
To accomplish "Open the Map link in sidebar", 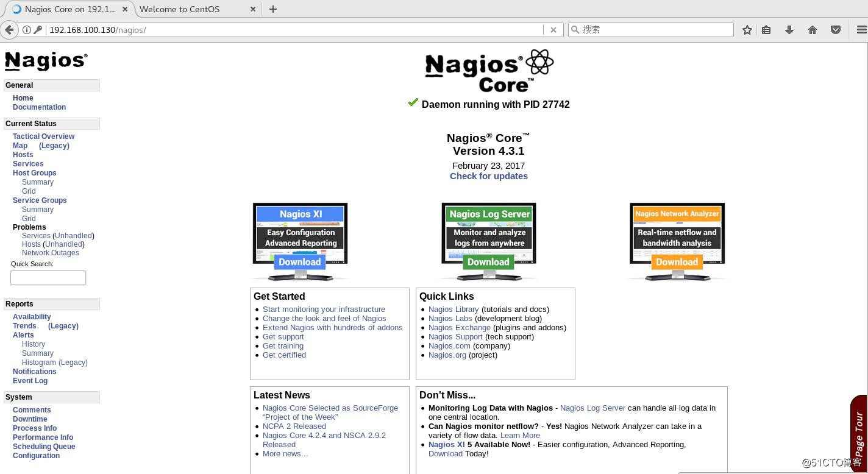I will (x=20, y=146).
